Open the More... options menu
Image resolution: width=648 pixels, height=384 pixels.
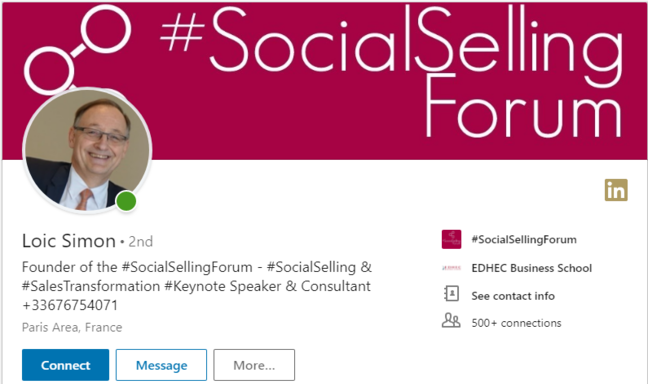pos(254,365)
